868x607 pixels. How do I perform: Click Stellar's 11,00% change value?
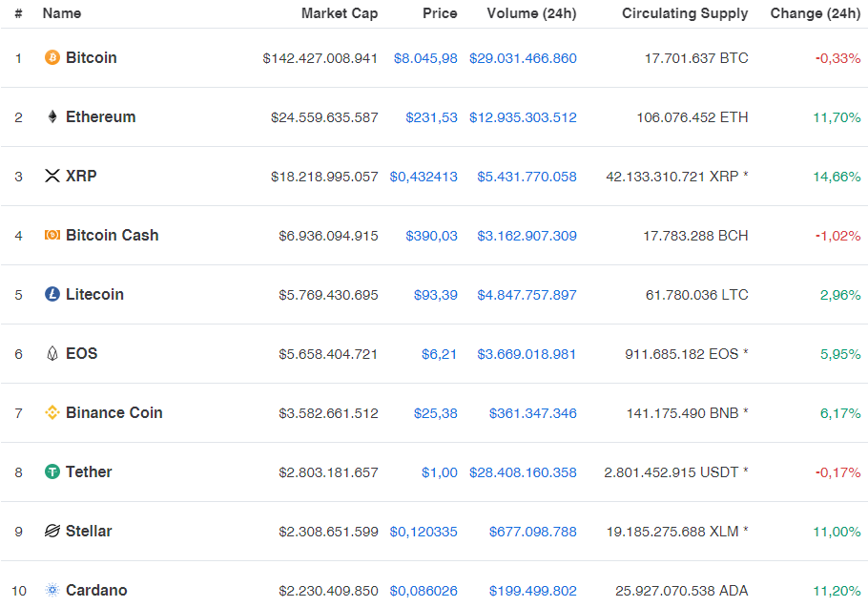click(837, 533)
